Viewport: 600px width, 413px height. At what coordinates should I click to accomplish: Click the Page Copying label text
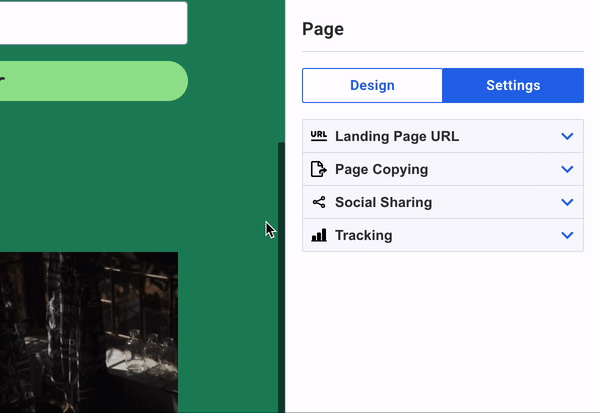point(381,169)
